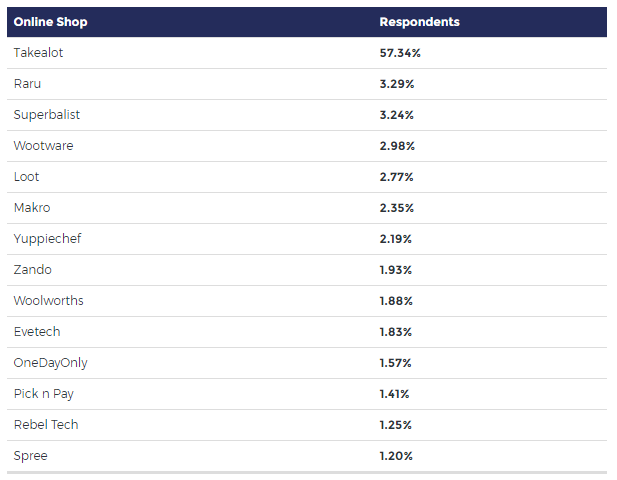Click the 3.29% value for Raru
Viewport: 617px width, 480px height.
tap(397, 84)
